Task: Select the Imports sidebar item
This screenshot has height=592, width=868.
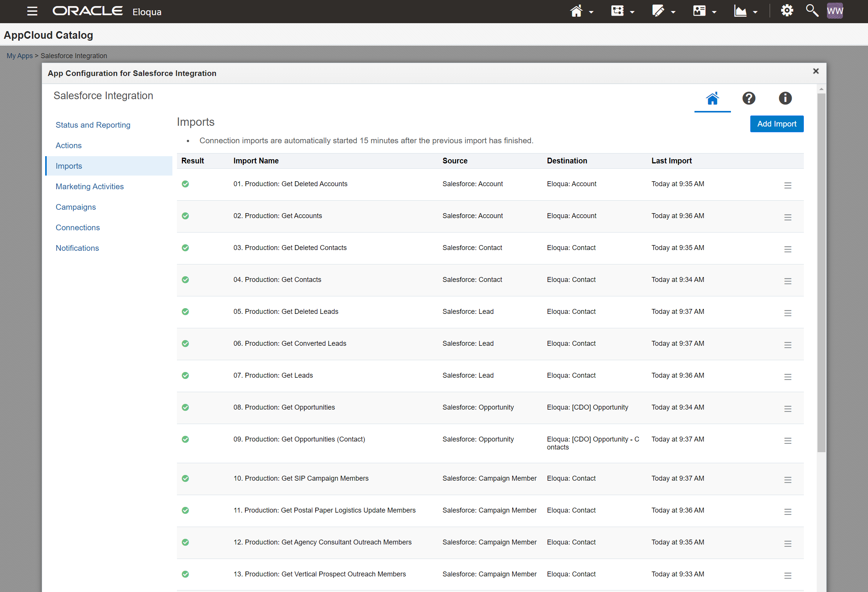Action: 109,166
